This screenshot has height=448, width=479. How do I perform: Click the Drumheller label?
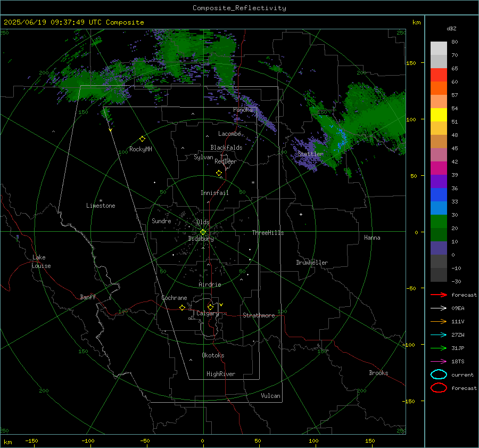pyautogui.click(x=312, y=263)
